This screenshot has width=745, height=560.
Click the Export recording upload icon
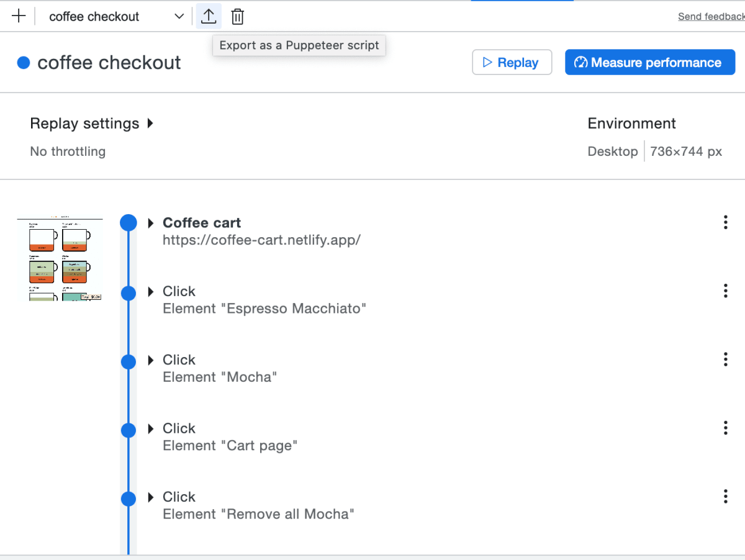(x=209, y=17)
